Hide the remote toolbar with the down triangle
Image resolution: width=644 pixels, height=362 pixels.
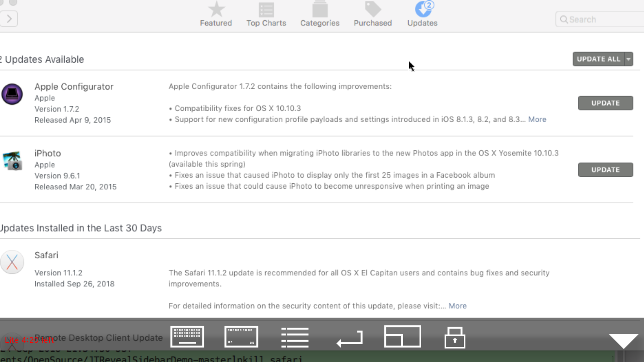pos(623,341)
